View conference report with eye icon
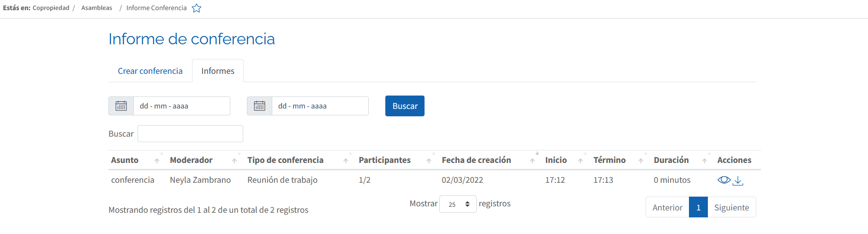This screenshot has width=868, height=234. (724, 180)
